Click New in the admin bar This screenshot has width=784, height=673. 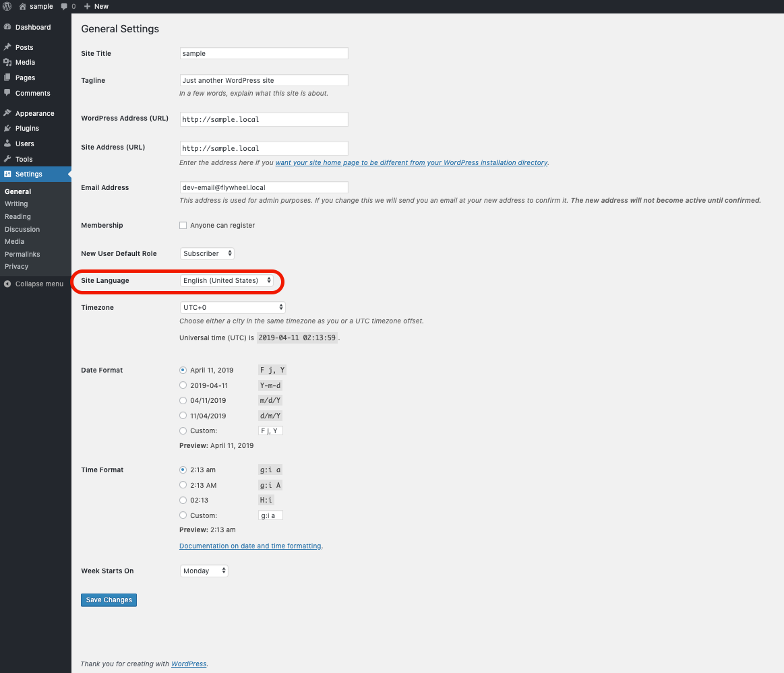pos(102,7)
